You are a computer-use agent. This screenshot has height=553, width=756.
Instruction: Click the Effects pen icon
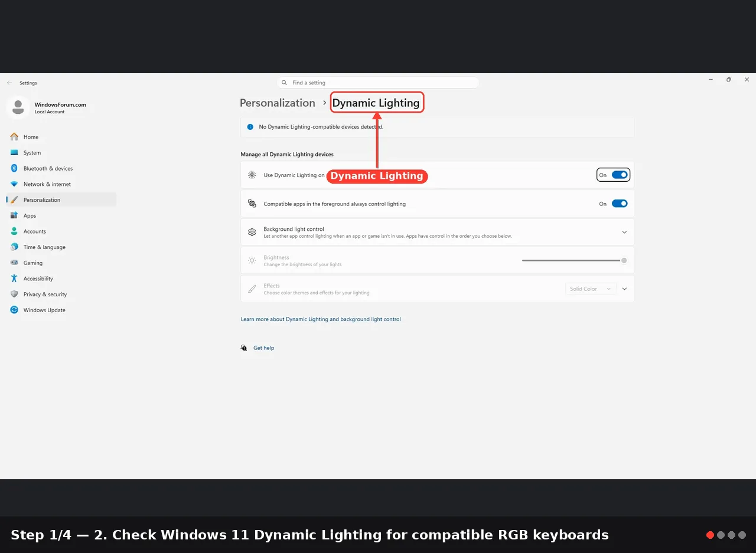click(252, 289)
